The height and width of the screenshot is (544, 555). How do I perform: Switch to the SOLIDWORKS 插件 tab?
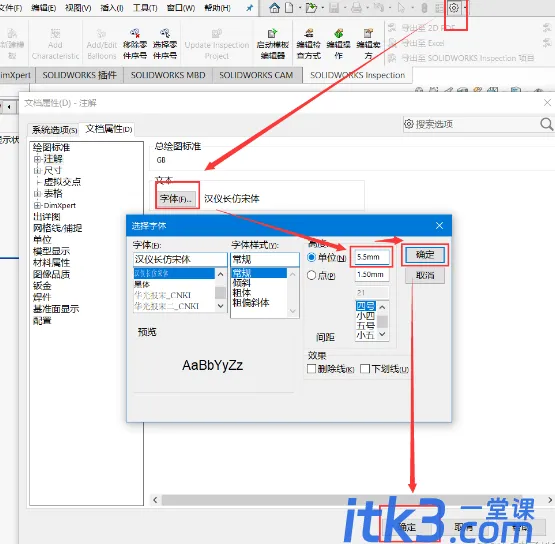point(79,75)
